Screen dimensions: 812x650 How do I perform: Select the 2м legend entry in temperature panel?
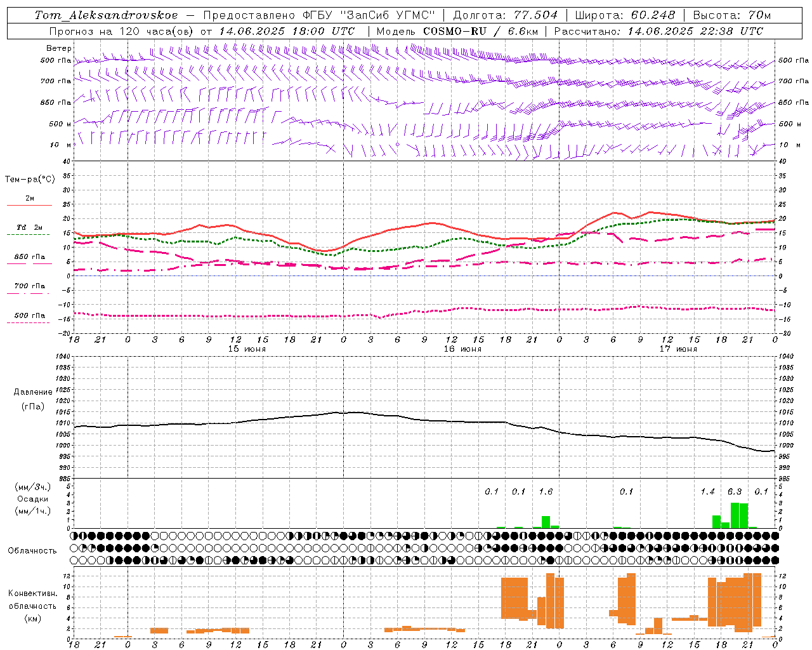pos(30,199)
